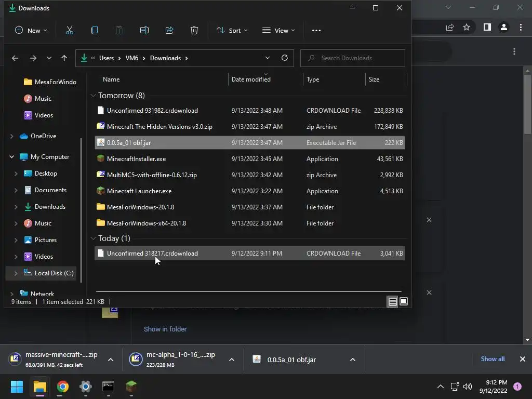Open the Sort dropdown menu
This screenshot has height=399, width=532.
[x=232, y=31]
